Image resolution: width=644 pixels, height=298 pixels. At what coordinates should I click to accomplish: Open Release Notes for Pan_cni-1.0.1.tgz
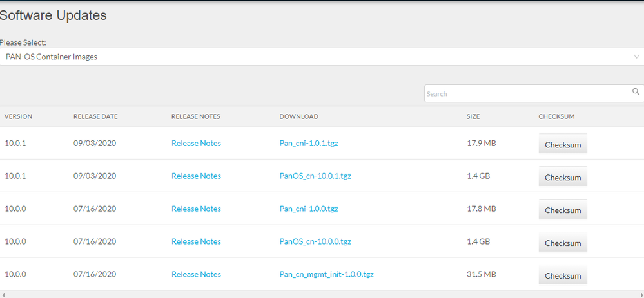click(196, 143)
